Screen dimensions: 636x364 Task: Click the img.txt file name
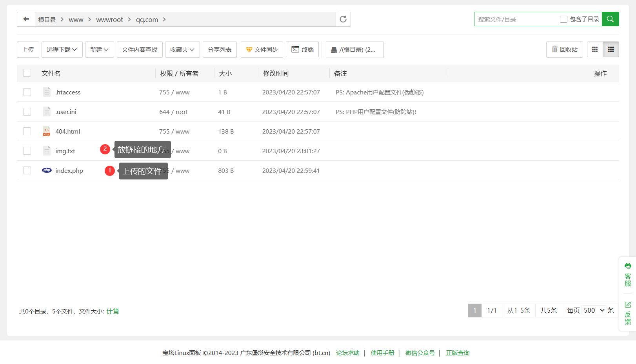(x=65, y=151)
